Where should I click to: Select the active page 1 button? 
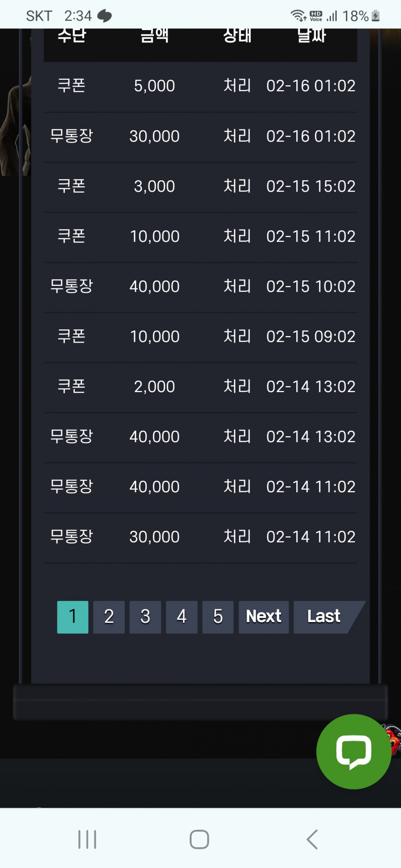click(x=73, y=617)
